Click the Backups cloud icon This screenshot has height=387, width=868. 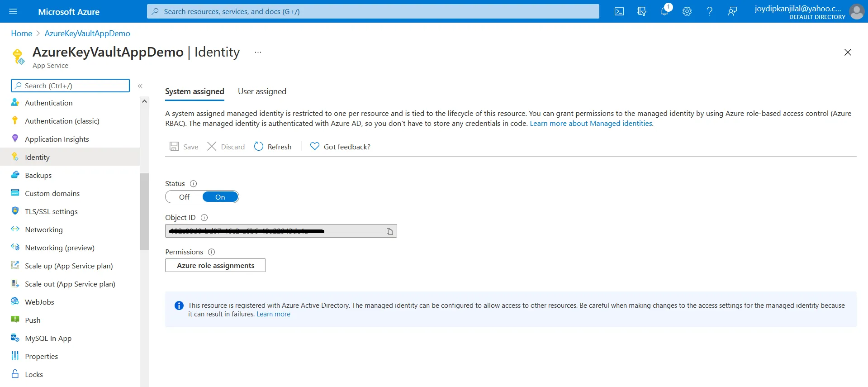(x=15, y=175)
